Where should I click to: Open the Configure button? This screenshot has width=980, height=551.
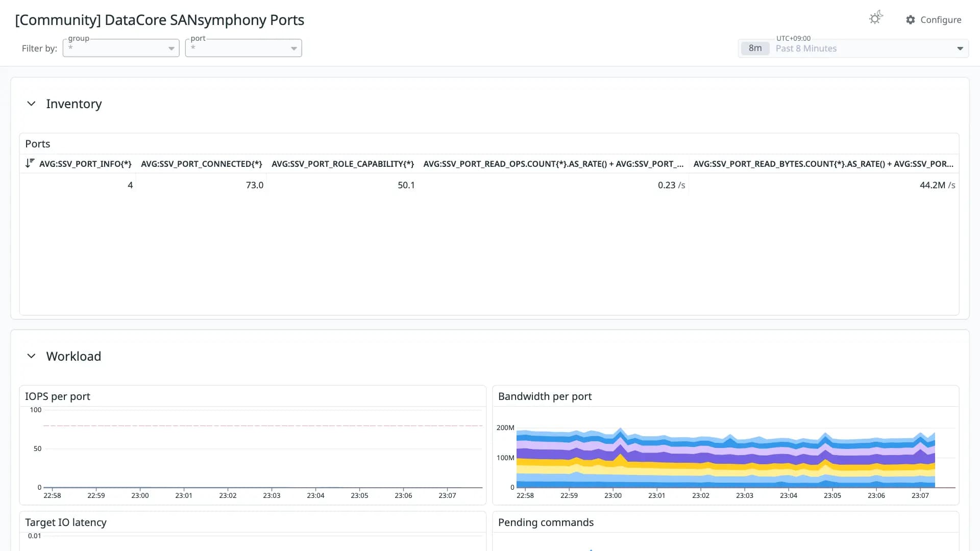pyautogui.click(x=934, y=20)
